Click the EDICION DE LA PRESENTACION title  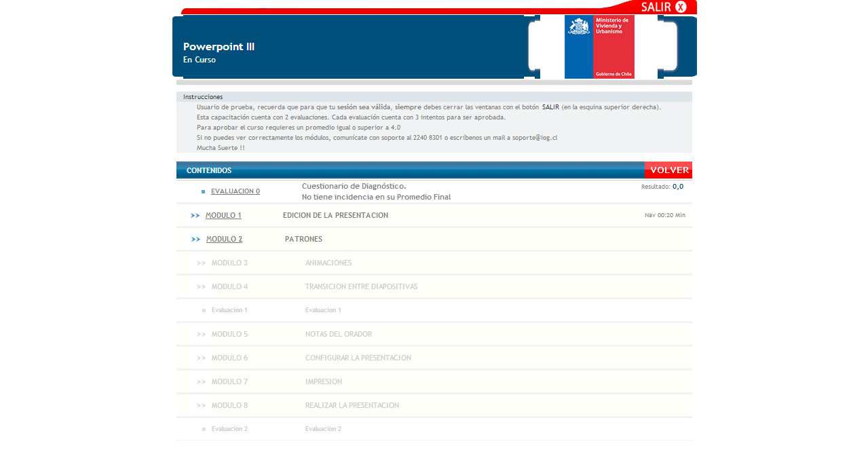pos(335,215)
